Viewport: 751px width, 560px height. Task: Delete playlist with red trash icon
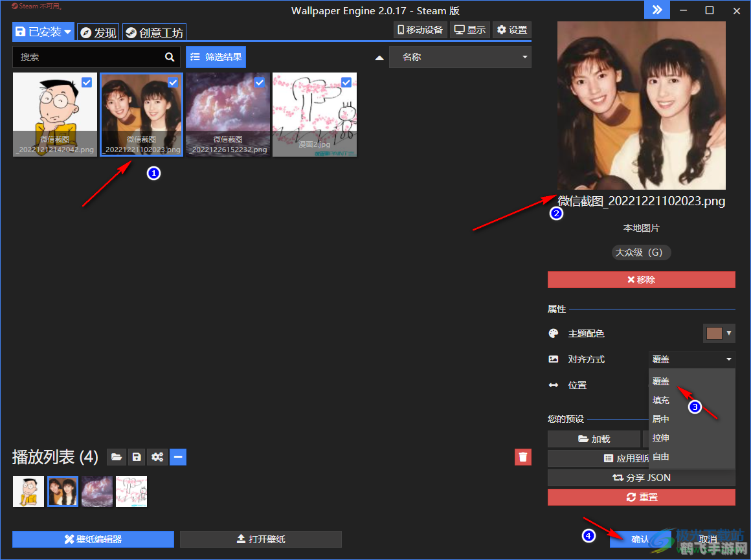[x=523, y=457]
